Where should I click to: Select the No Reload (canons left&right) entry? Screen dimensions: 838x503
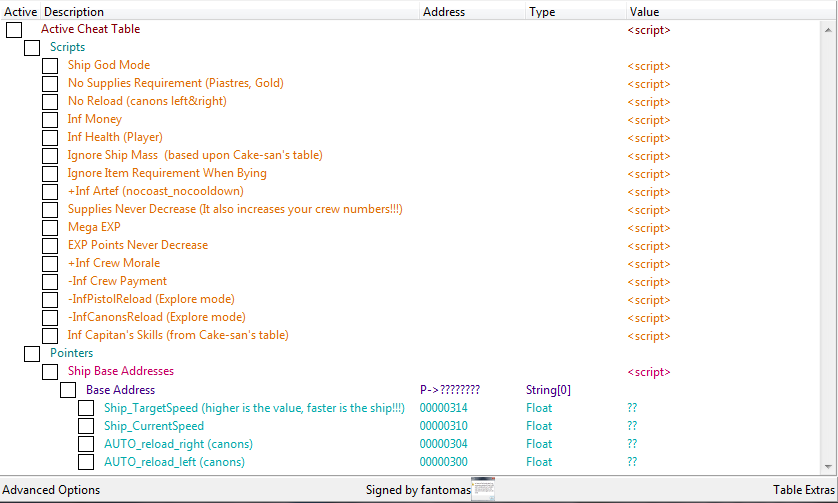coord(147,102)
